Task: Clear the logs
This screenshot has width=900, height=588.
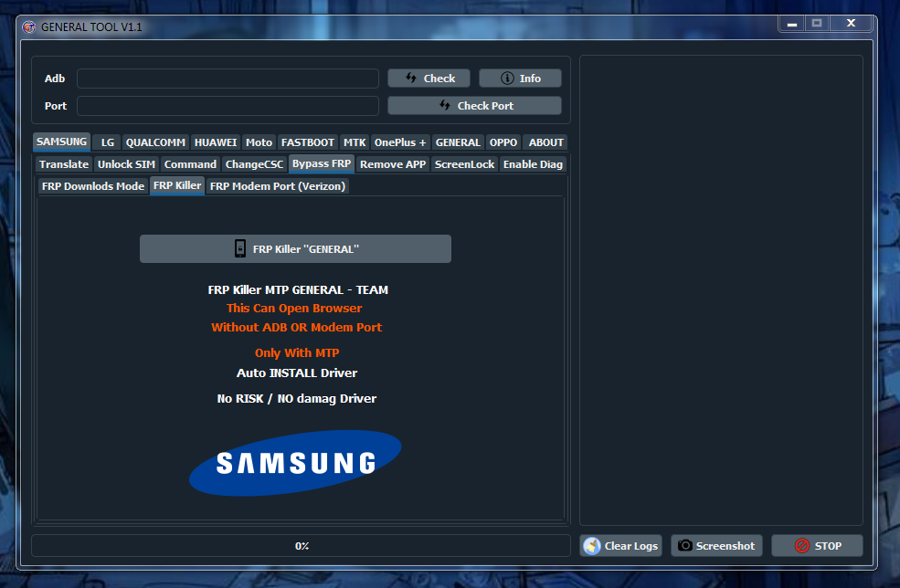Action: (x=620, y=546)
